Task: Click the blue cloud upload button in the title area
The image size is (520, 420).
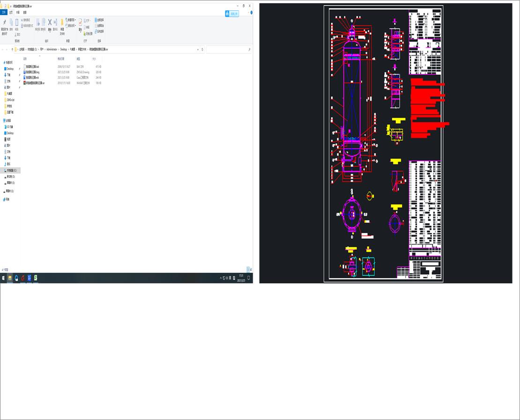Action: coord(232,14)
